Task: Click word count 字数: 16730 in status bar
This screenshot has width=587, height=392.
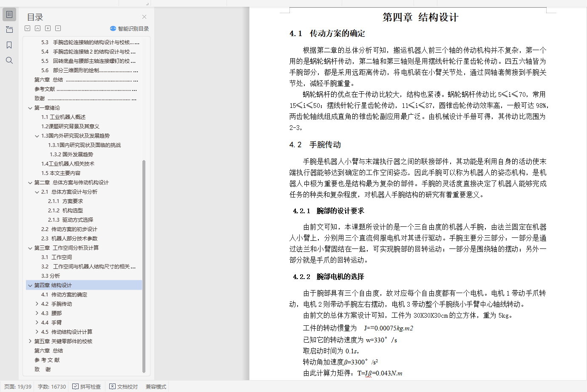Action: (52, 387)
